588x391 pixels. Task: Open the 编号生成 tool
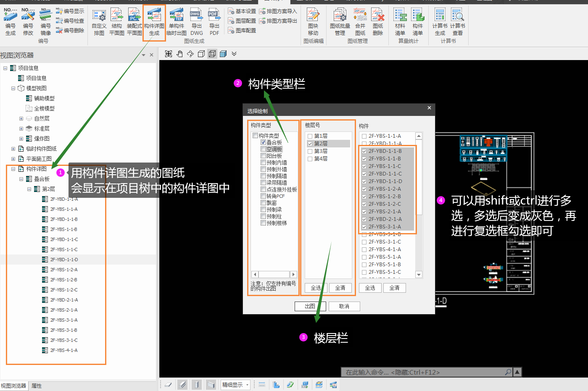11,22
